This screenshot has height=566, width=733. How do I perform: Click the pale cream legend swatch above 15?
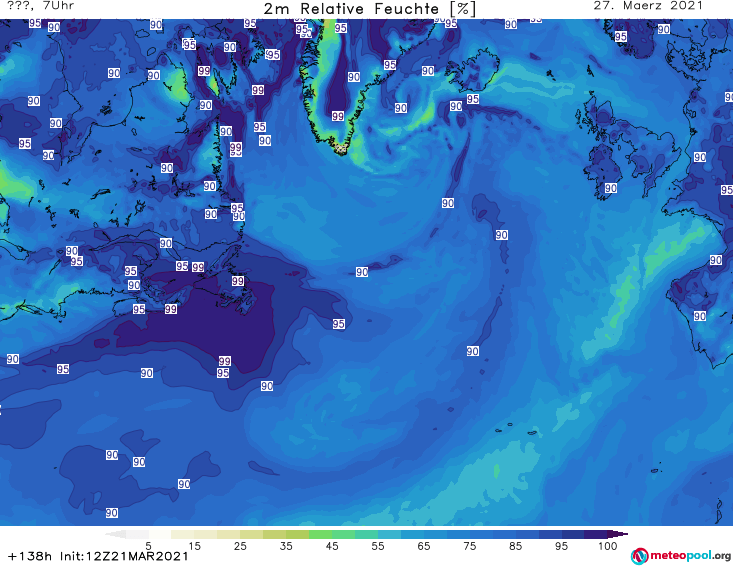point(183,534)
